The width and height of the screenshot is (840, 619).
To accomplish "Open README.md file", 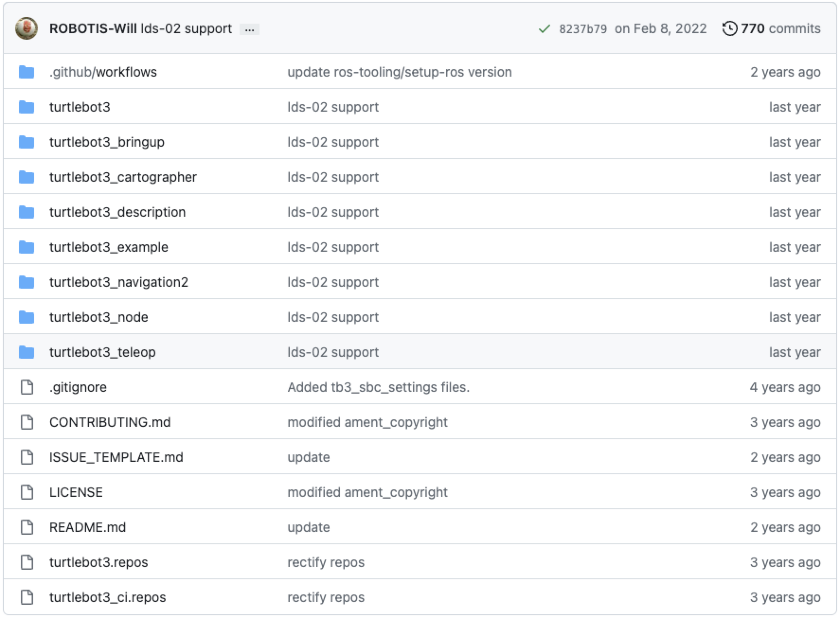I will 88,527.
